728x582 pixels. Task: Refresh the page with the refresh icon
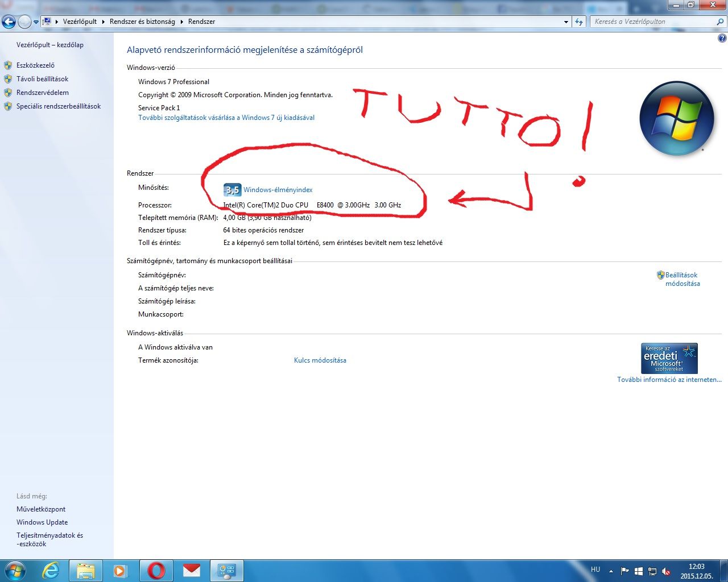(x=579, y=22)
